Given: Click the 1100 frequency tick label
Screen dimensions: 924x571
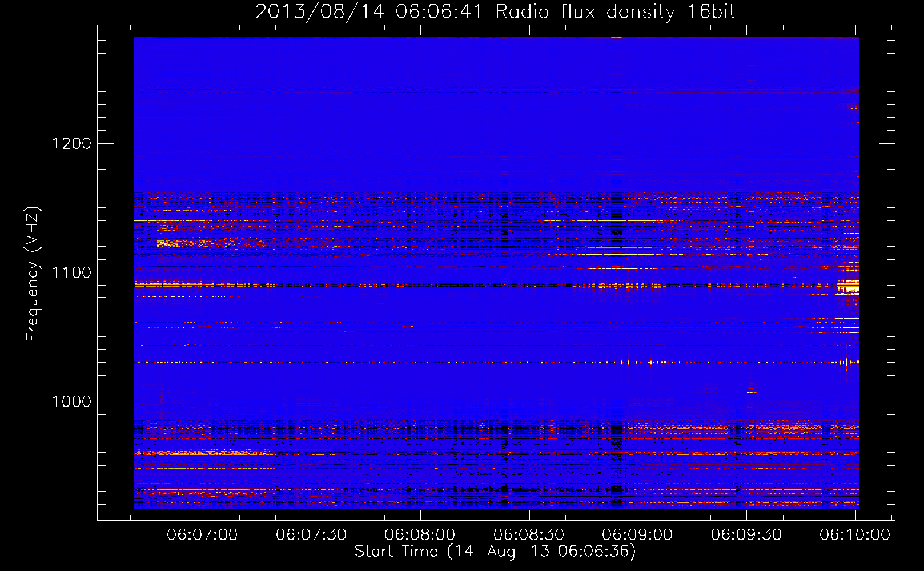Looking at the screenshot, I should [72, 272].
